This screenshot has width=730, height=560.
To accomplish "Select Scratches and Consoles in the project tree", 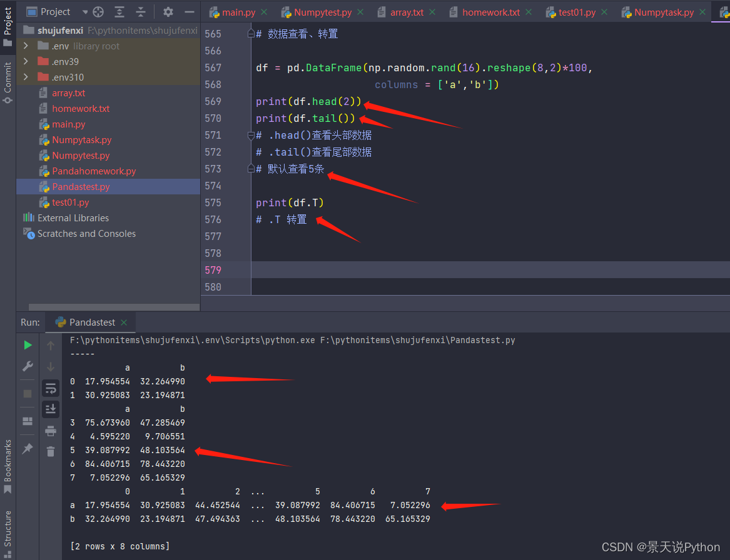I will 108,234.
